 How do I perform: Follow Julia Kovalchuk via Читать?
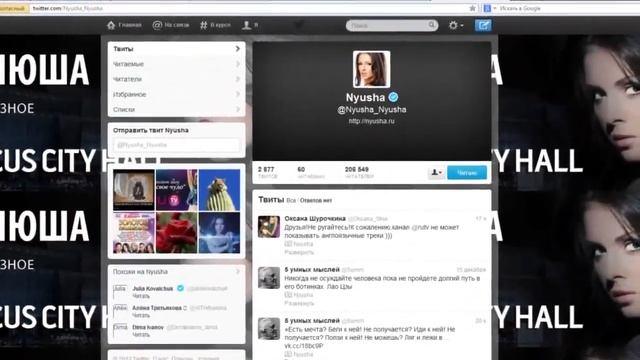coord(141,296)
